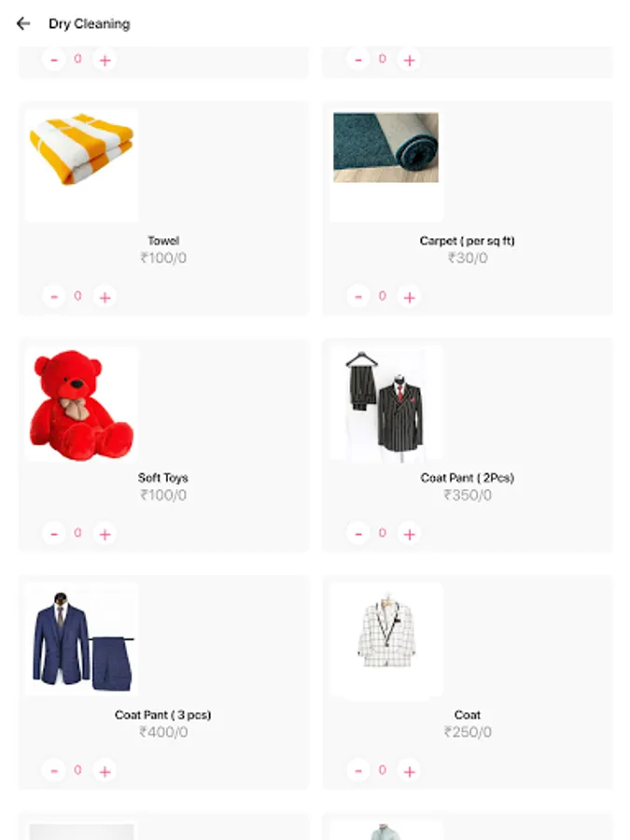View the striped Coat Pant 2Pcs photo
Image resolution: width=630 pixels, height=840 pixels.
[386, 403]
